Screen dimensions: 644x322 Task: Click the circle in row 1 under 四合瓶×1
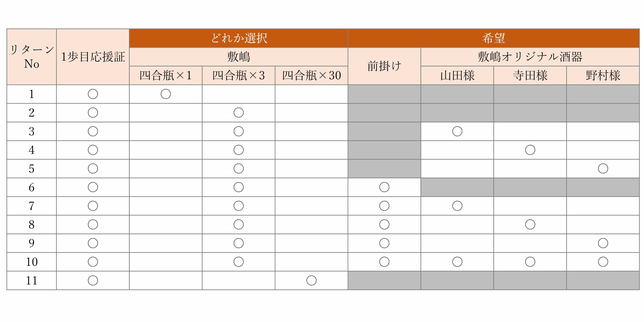tap(166, 94)
